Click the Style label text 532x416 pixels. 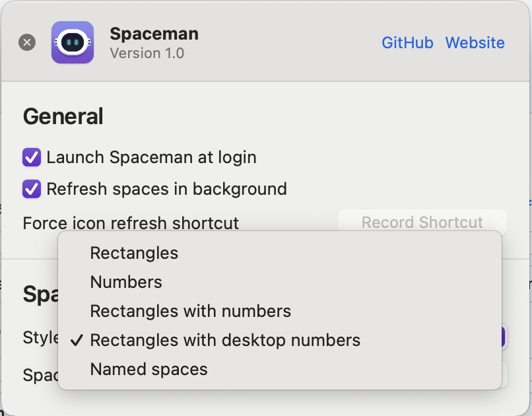[x=41, y=338]
